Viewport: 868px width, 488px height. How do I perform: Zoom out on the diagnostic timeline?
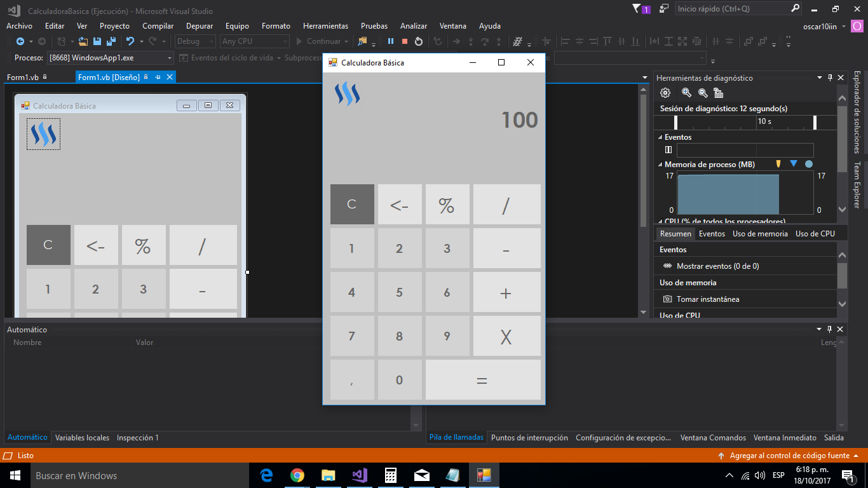coord(703,93)
